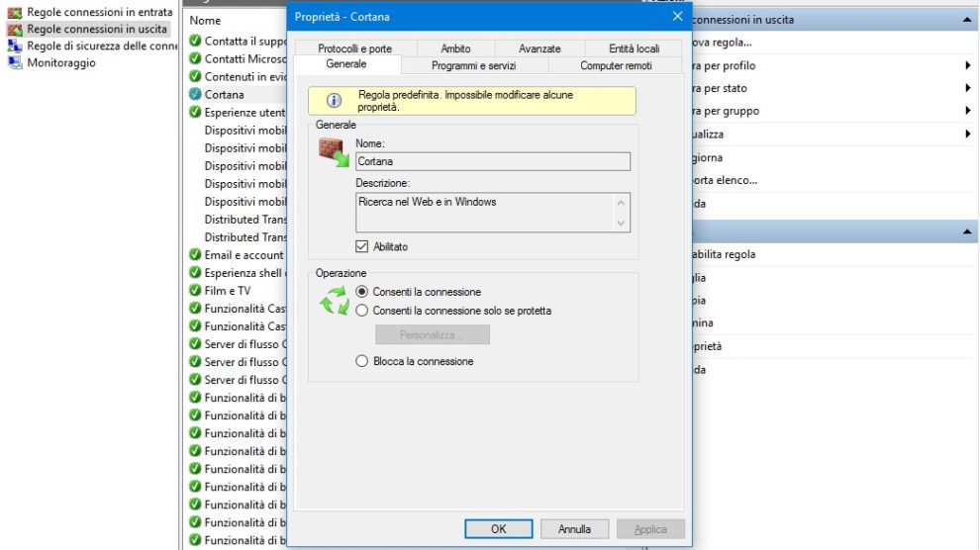This screenshot has width=980, height=550.
Task: Open the Computer remoti tab
Action: [616, 65]
